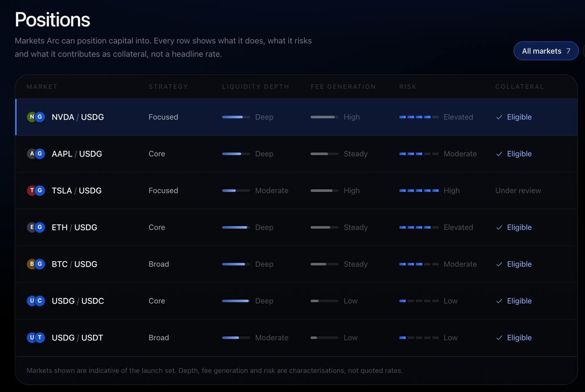Click the checkmark icon in USDG / USDC row
585x392 pixels.
tap(499, 301)
